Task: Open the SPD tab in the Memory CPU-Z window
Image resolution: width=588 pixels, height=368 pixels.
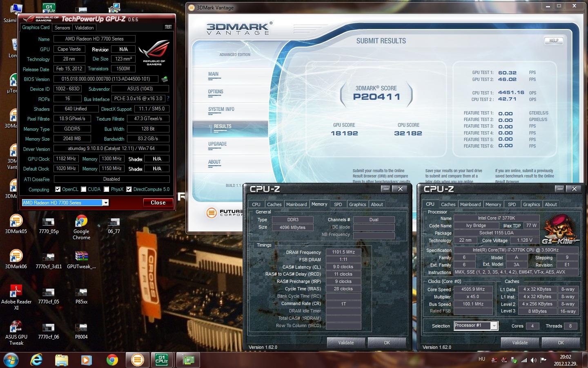Action: coord(338,204)
